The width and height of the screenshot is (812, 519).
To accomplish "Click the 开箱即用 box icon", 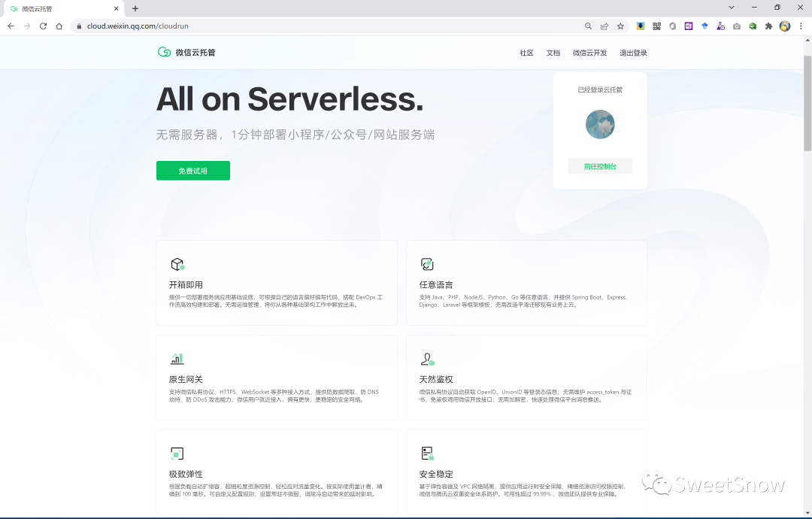I will pyautogui.click(x=177, y=264).
